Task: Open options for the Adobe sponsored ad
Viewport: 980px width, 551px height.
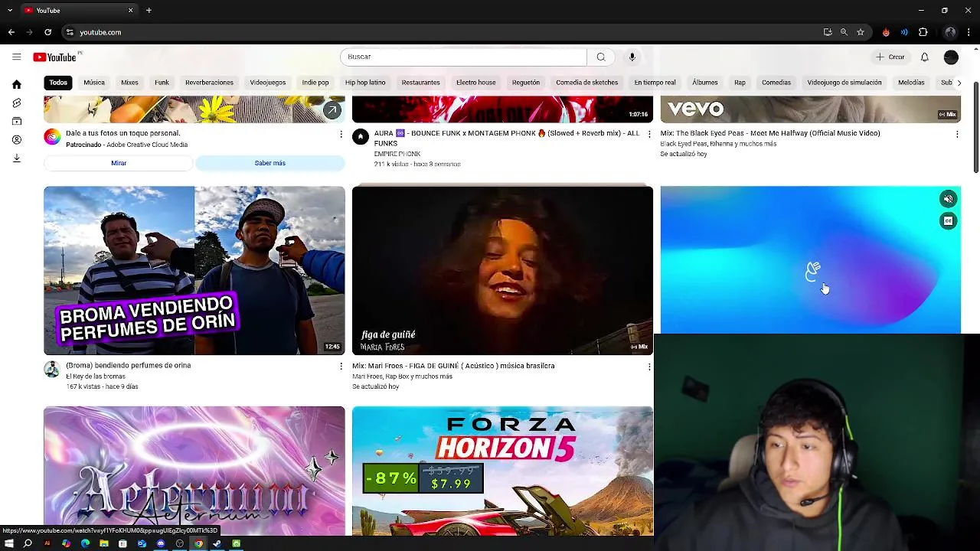Action: [341, 134]
